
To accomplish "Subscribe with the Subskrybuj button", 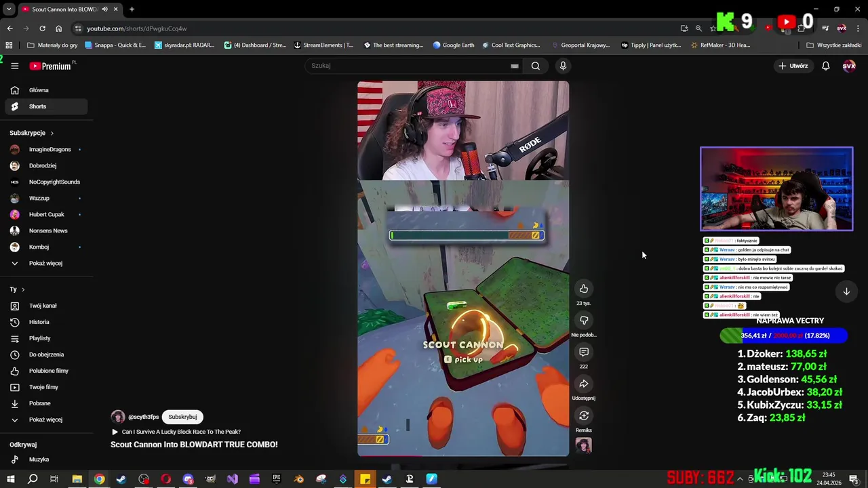I will 182,417.
